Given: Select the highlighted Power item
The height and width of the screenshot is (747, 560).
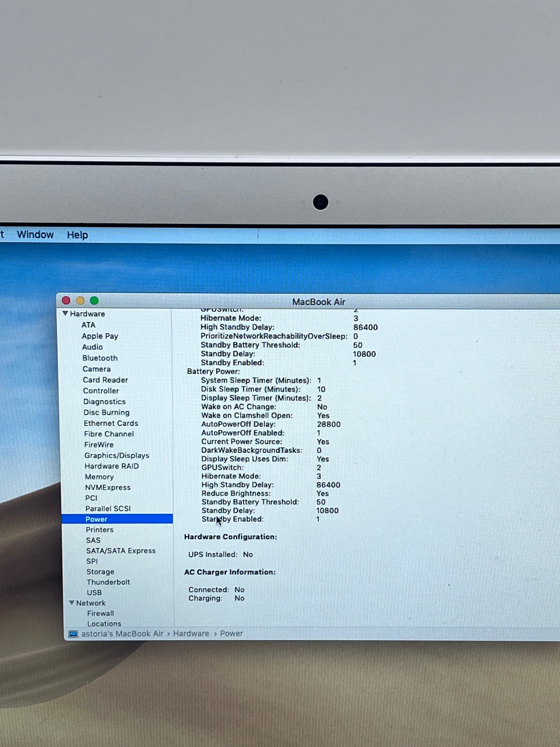Looking at the screenshot, I should click(x=117, y=519).
